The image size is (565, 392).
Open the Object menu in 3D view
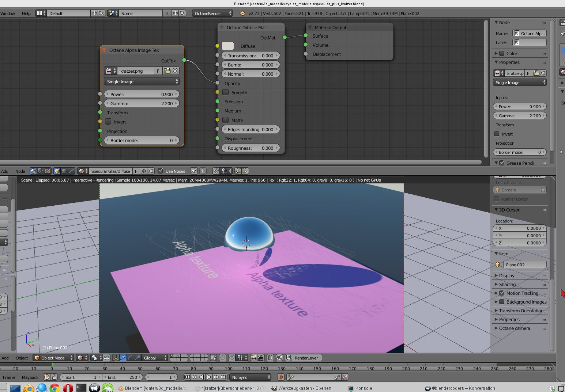coord(22,358)
